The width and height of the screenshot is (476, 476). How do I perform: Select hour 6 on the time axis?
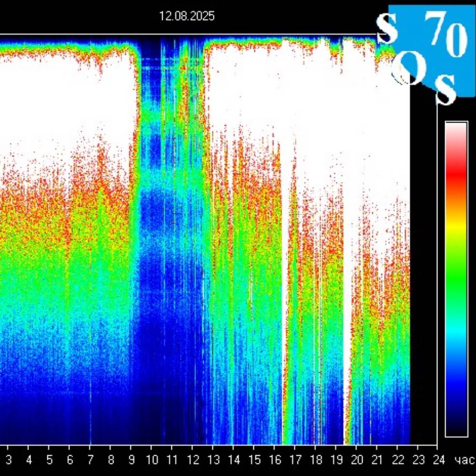pyautogui.click(x=70, y=460)
